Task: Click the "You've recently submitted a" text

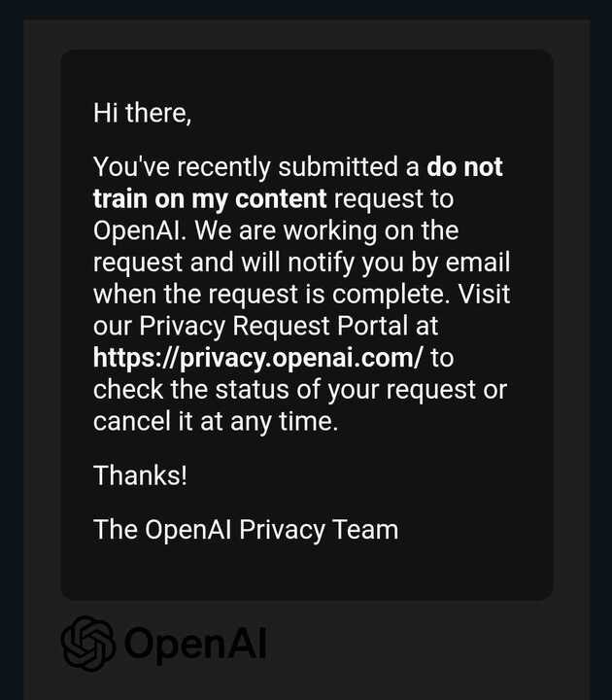Action: 256,167
